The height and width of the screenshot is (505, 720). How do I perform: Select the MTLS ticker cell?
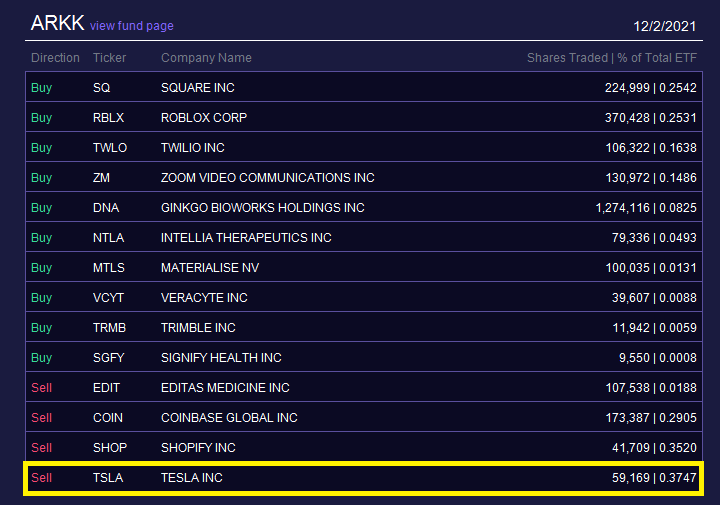(109, 268)
